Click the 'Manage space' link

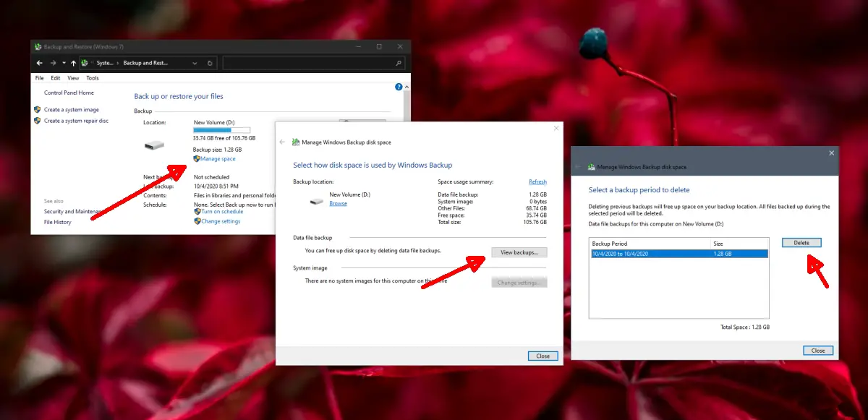218,158
